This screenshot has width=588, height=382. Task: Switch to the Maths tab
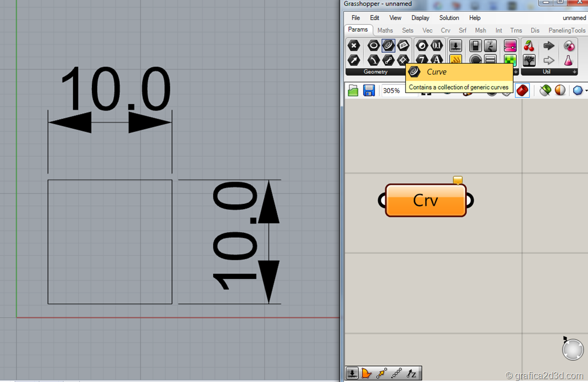coord(385,30)
